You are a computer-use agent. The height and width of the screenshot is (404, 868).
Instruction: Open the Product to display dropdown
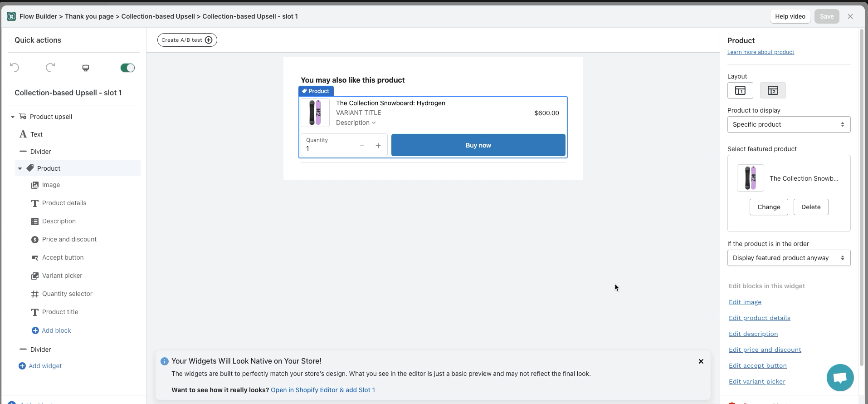tap(789, 124)
